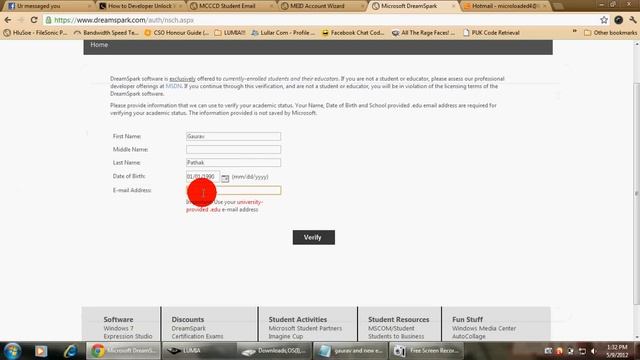Open the All The Rage Faces bookmark
The height and width of the screenshot is (360, 640).
423,33
